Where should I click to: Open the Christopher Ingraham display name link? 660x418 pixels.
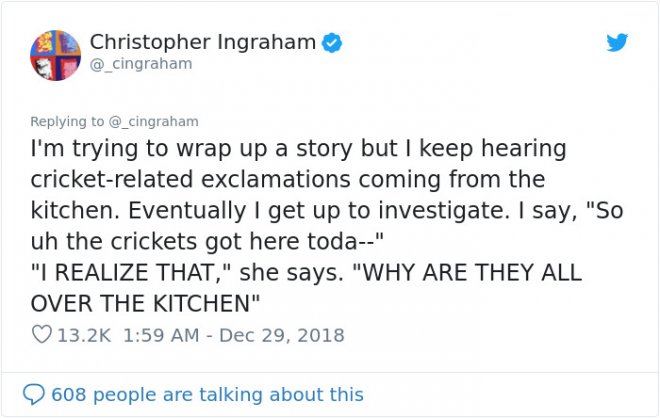(202, 42)
